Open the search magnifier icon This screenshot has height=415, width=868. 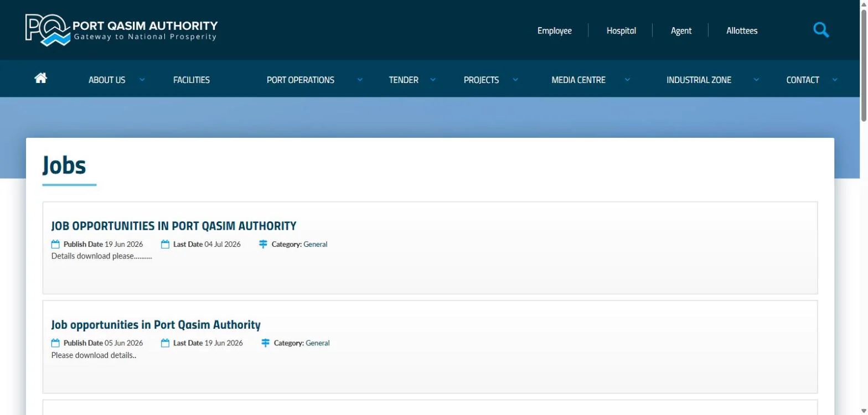tap(821, 30)
